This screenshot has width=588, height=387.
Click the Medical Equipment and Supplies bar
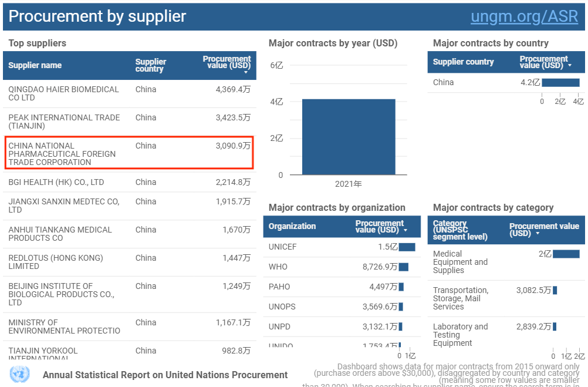[566, 254]
